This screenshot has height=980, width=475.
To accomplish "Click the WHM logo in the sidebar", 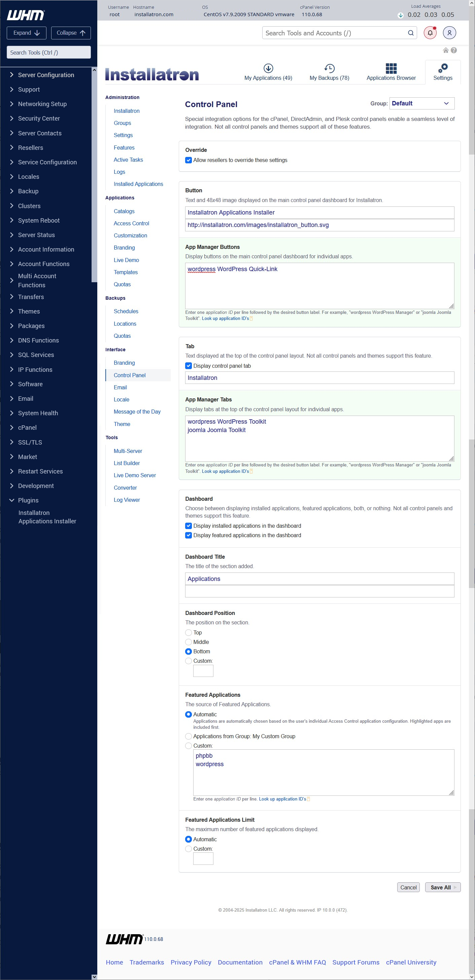I will coord(26,15).
